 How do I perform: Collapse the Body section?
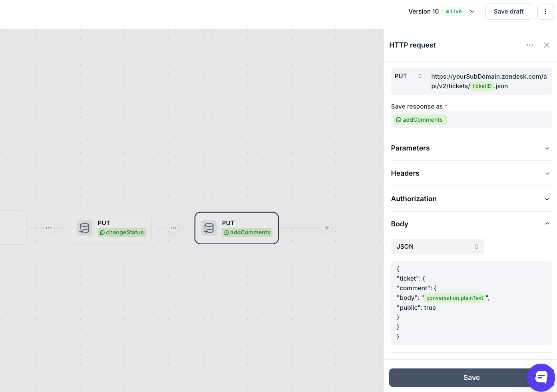click(x=471, y=224)
